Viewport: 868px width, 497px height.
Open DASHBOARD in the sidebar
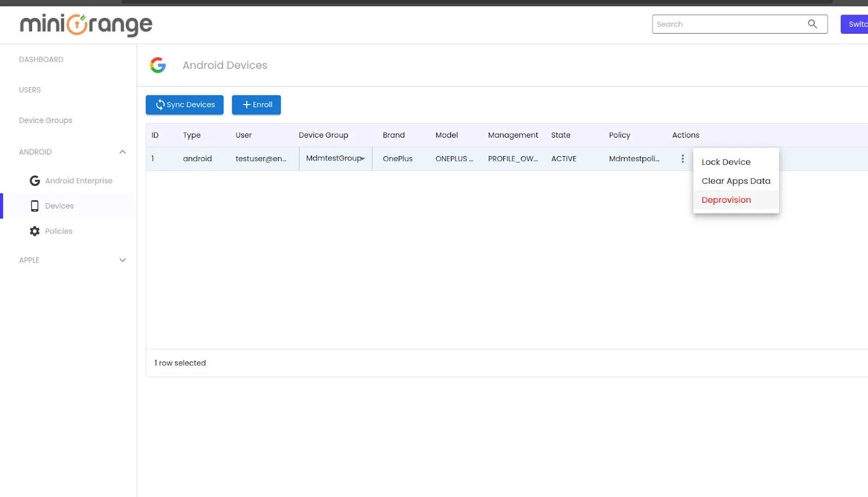click(x=41, y=60)
